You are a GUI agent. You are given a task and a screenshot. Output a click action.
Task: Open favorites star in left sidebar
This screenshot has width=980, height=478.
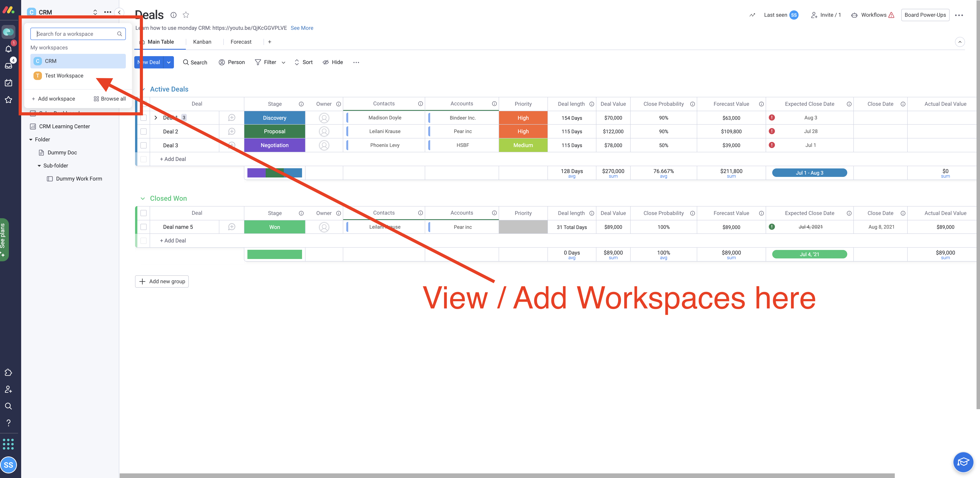click(8, 100)
